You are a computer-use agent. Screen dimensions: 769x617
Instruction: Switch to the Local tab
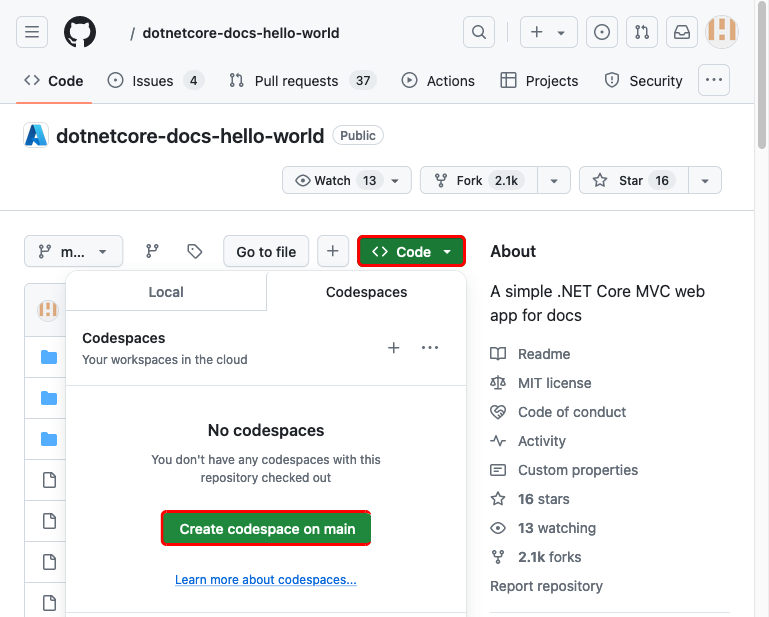166,292
